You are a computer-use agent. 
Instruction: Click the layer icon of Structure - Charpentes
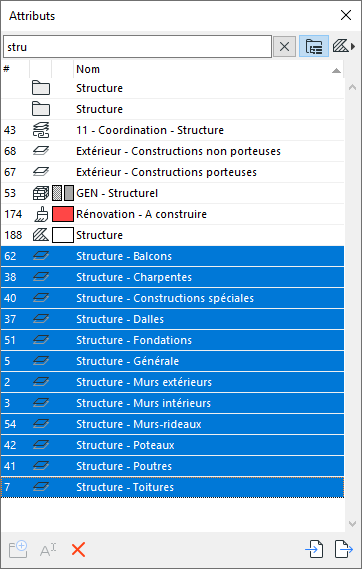[41, 277]
